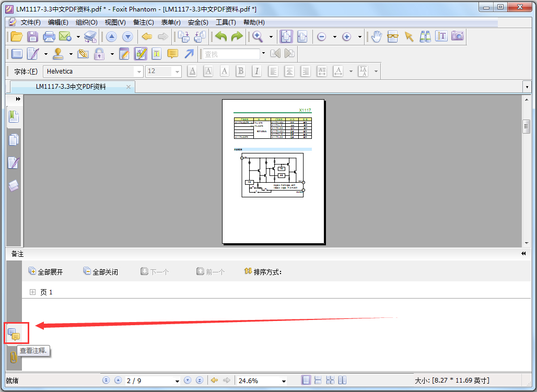Click the zoom out minus icon
This screenshot has height=392, width=537.
click(321, 37)
